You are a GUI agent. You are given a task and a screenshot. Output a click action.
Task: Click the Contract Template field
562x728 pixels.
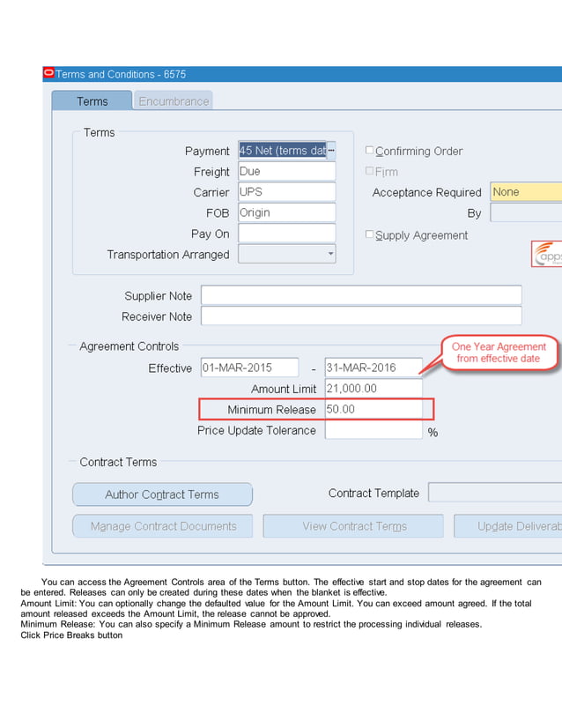495,493
